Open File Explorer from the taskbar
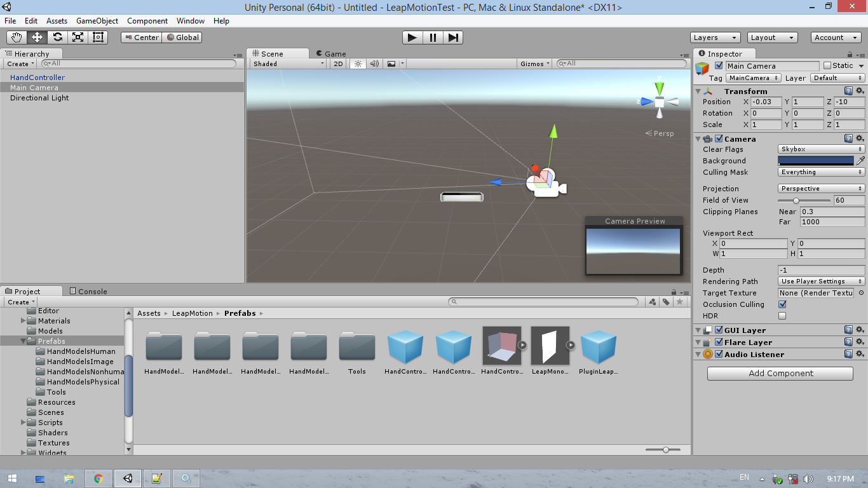The image size is (868, 488). click(69, 478)
